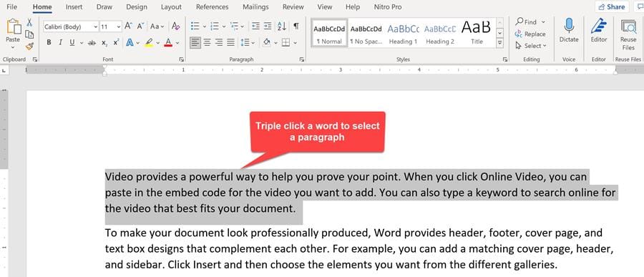Screen dimensions: 644x277
Task: Click the bullets list icon
Action: pos(195,26)
